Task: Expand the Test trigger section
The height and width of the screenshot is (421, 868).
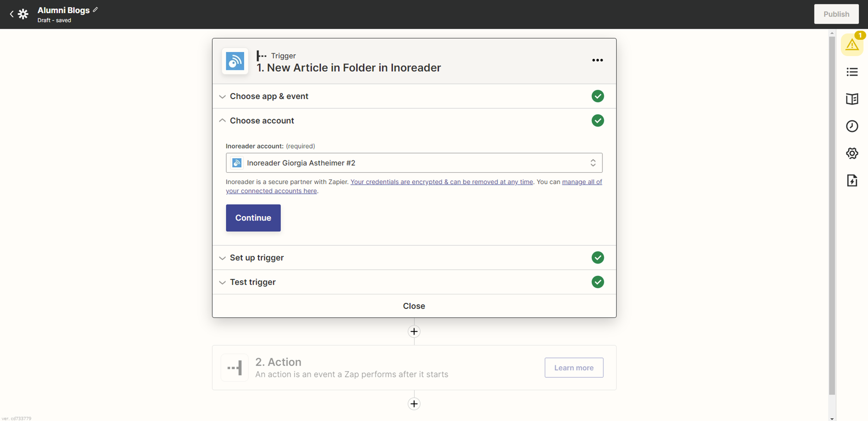Action: (414, 282)
